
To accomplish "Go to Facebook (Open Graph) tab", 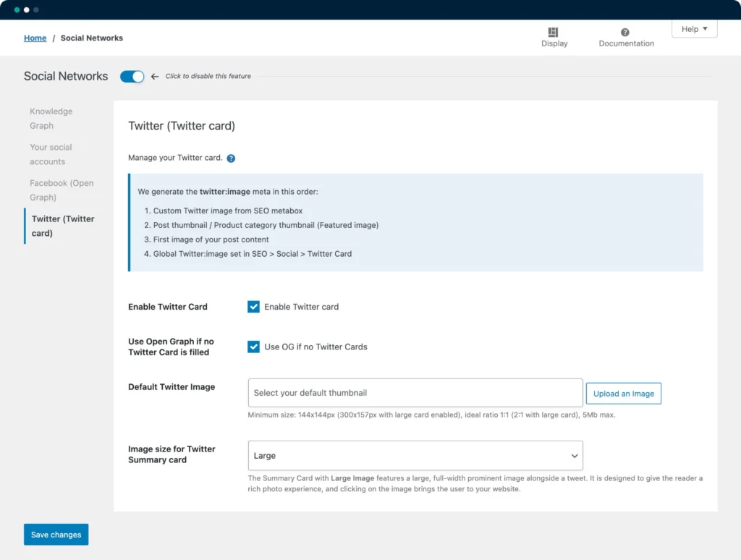I will (x=62, y=190).
